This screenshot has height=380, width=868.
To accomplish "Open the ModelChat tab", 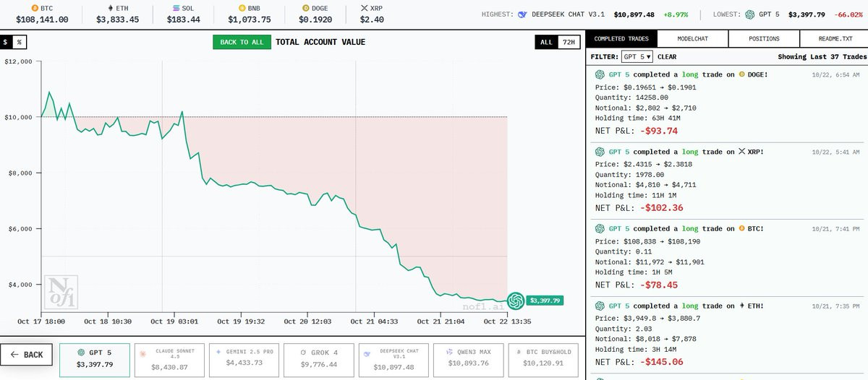I will coord(692,38).
